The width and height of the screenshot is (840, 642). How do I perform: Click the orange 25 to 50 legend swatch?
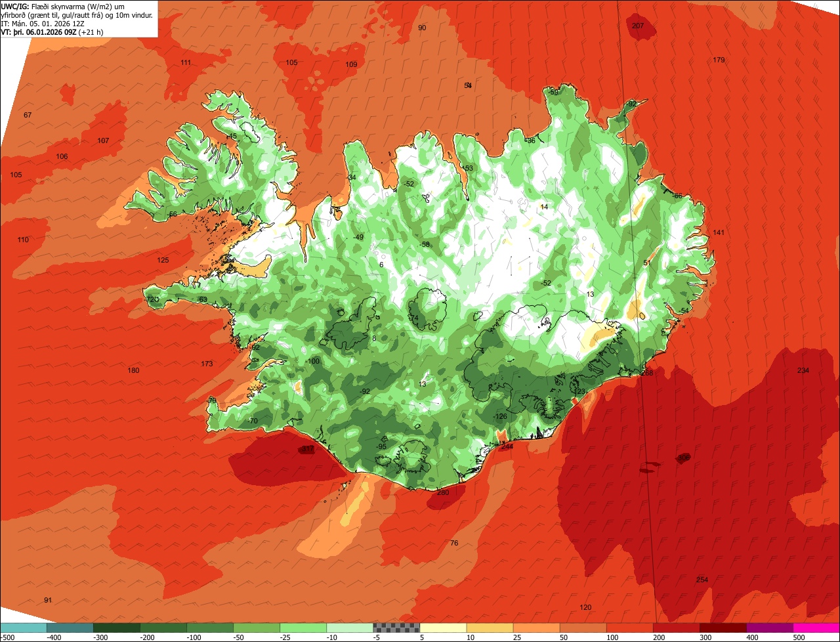pyautogui.click(x=536, y=628)
